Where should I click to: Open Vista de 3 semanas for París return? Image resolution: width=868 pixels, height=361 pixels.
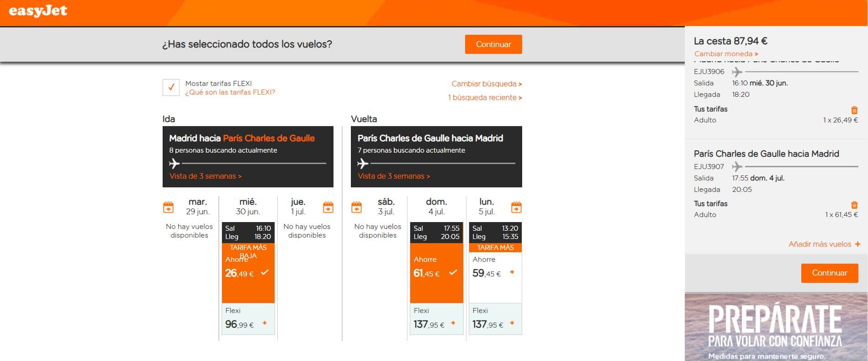coord(394,176)
